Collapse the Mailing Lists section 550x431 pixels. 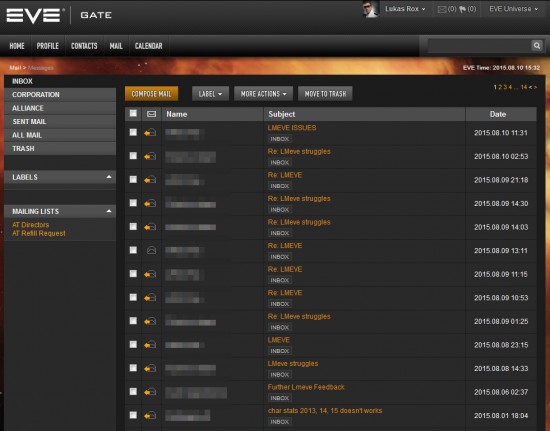(x=109, y=211)
